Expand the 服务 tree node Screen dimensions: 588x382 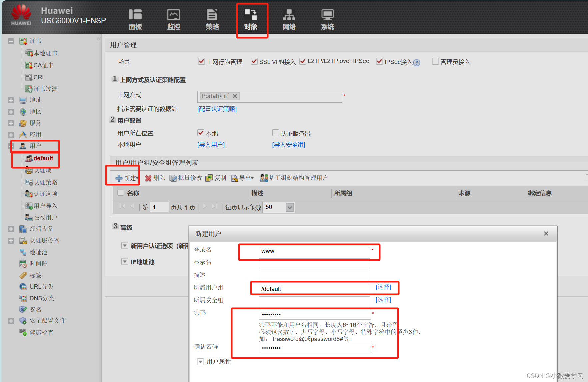point(11,123)
